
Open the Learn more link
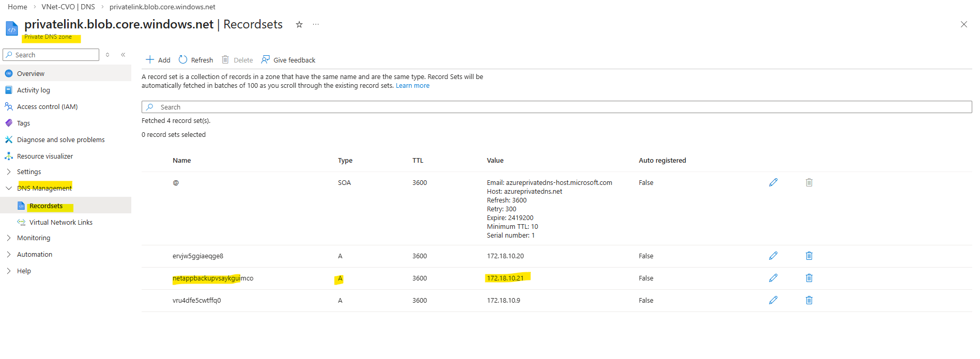(x=412, y=86)
